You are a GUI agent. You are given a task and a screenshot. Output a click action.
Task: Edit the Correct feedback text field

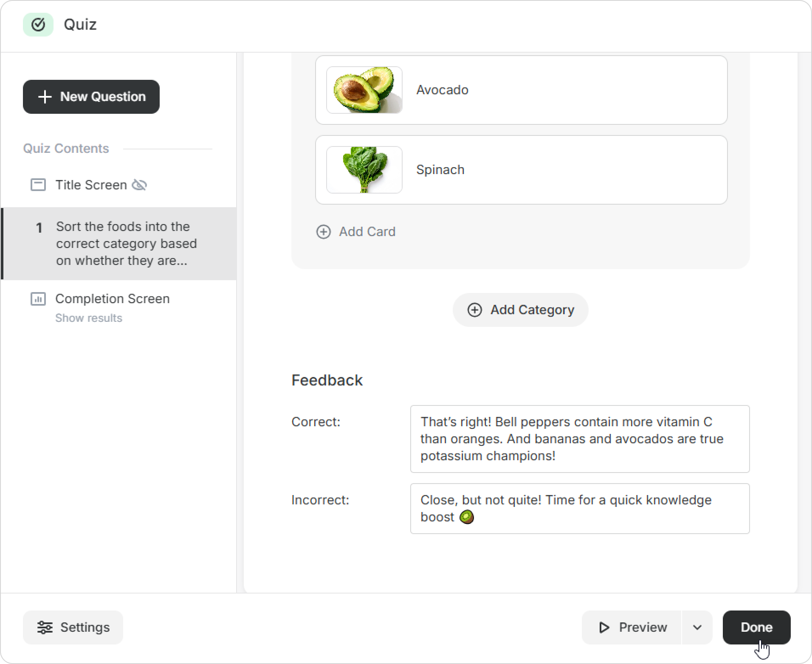(x=580, y=439)
